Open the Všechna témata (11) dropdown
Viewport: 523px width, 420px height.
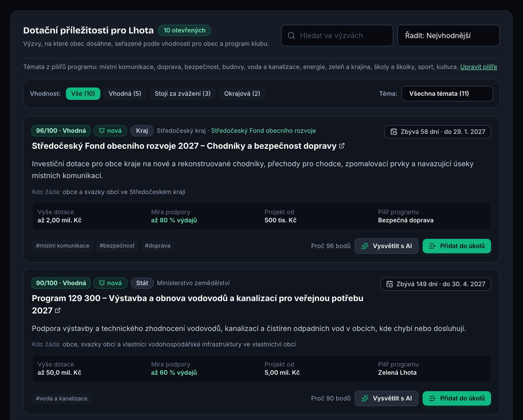pyautogui.click(x=447, y=94)
